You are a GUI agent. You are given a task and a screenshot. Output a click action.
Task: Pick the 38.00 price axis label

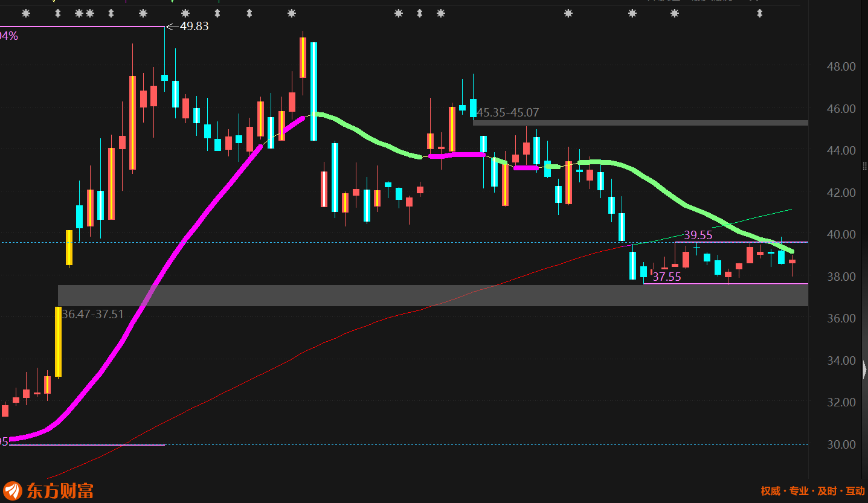click(841, 277)
